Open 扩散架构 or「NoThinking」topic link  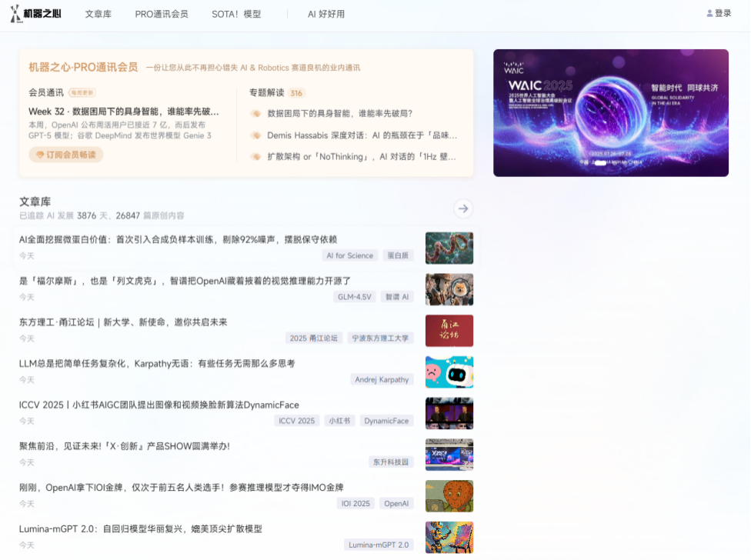click(362, 156)
